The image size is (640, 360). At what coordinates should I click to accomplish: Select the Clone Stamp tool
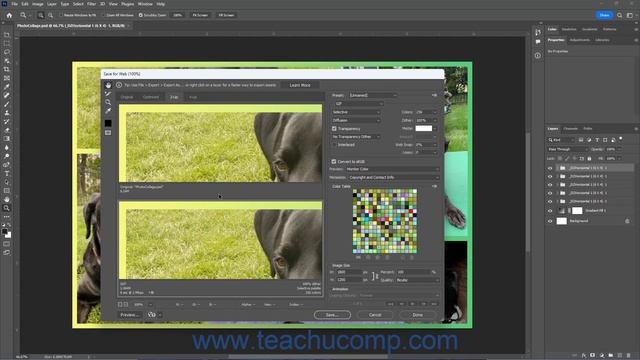(x=7, y=113)
